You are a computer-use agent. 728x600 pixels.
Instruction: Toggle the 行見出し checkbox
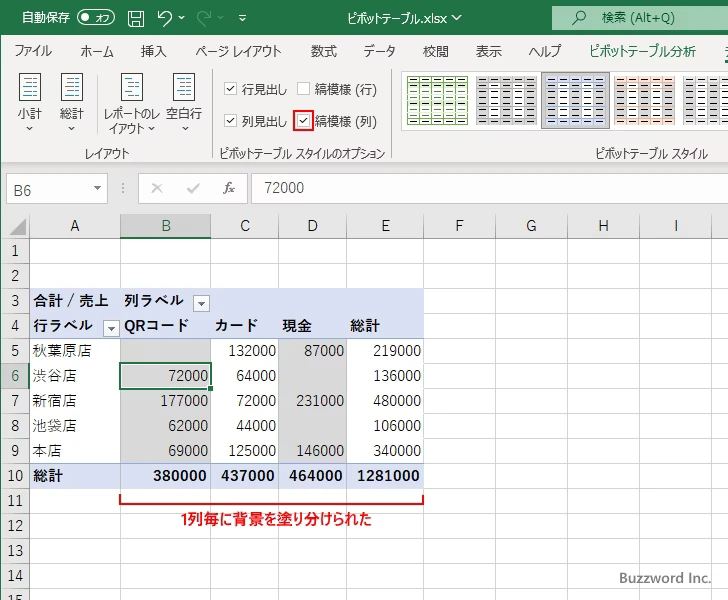click(x=230, y=89)
